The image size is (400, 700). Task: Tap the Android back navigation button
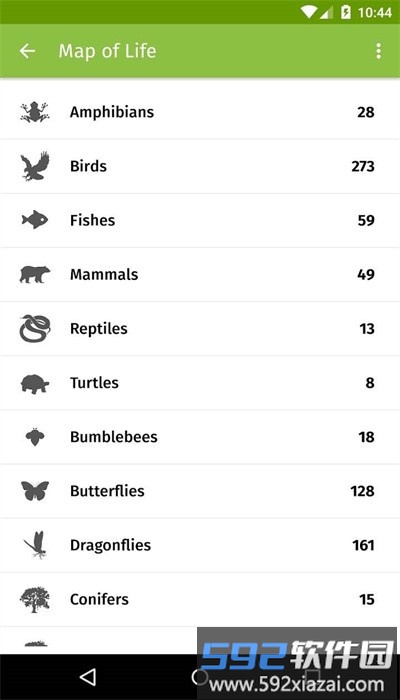tap(88, 677)
